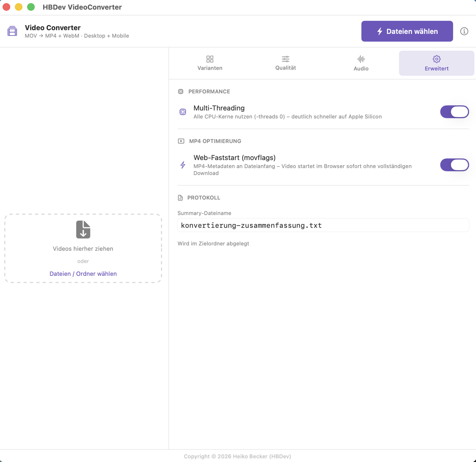The height and width of the screenshot is (462, 476).
Task: Click the Protokoll document icon
Action: coord(180,198)
